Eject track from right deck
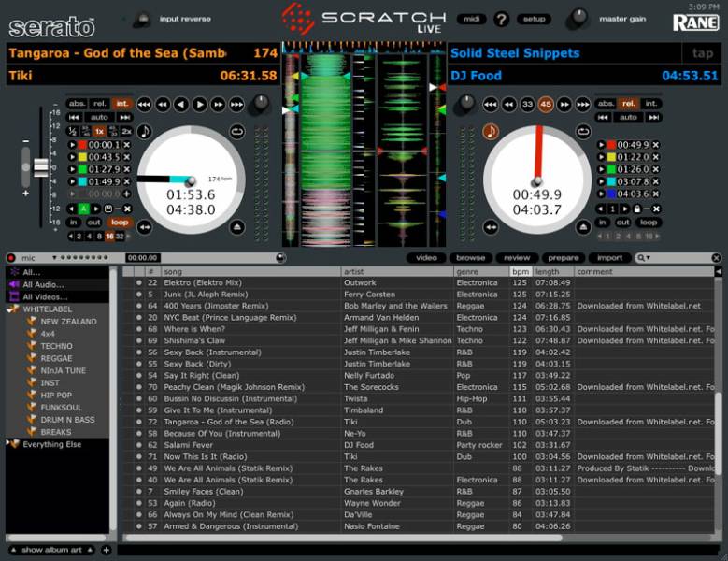The width and height of the screenshot is (728, 561). (583, 227)
